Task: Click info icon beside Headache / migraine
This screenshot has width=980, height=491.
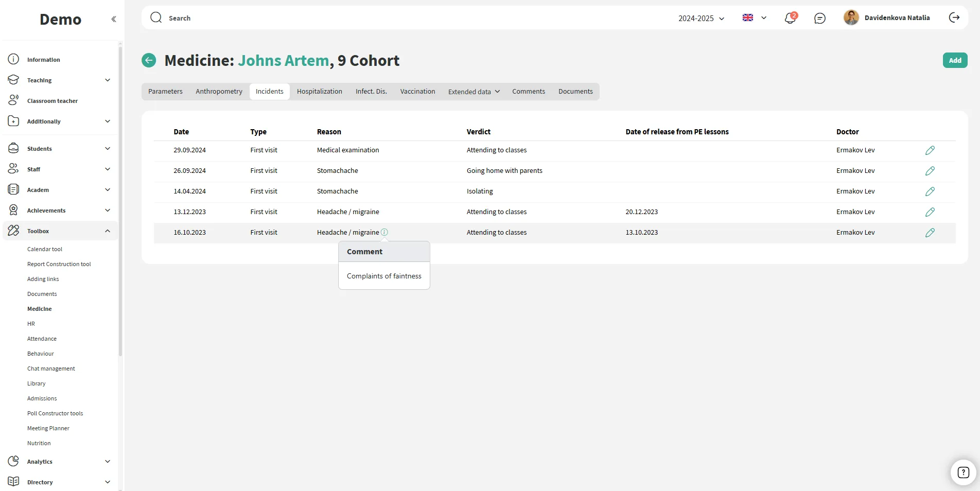Action: [x=384, y=233]
